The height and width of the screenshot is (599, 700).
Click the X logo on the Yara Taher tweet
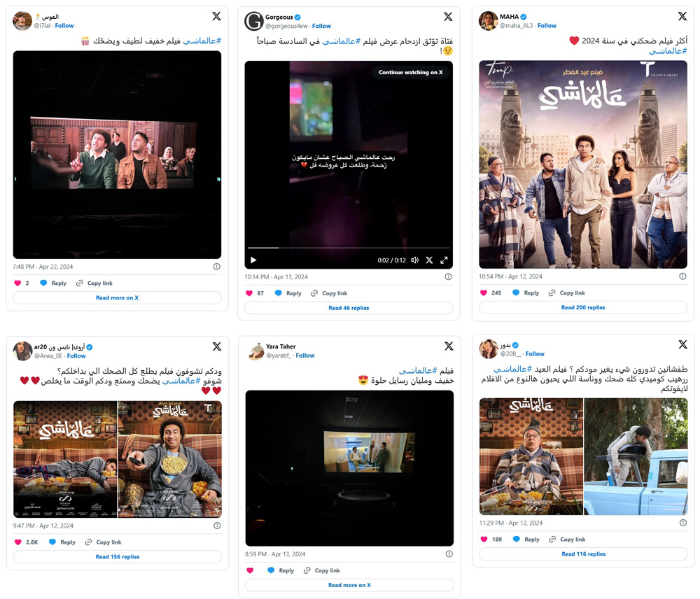449,346
